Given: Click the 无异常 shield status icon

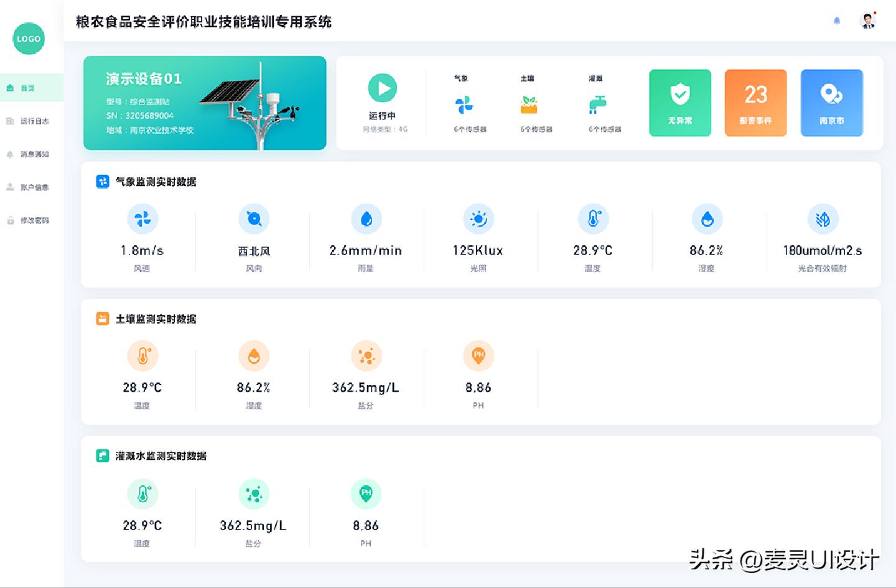Looking at the screenshot, I should tap(679, 95).
